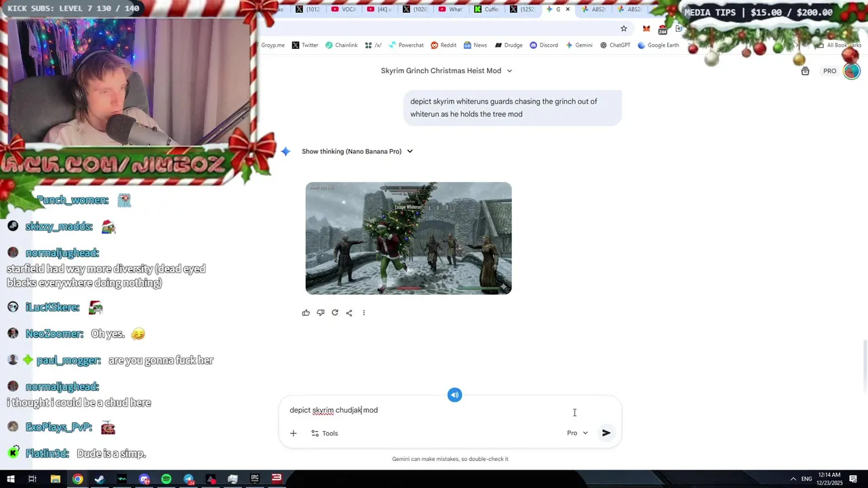The width and height of the screenshot is (868, 488).
Task: Open the Gemini account avatar
Action: pyautogui.click(x=852, y=71)
